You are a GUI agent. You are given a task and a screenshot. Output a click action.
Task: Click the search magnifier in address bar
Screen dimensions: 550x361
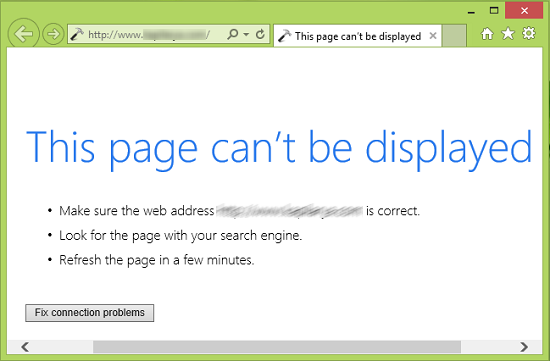click(x=233, y=34)
